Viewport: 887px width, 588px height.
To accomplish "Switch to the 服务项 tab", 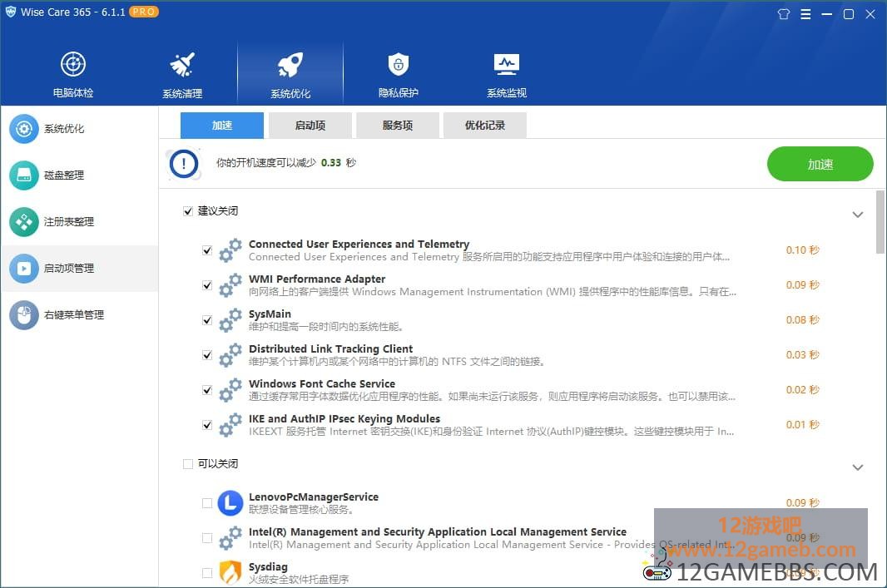I will click(398, 125).
